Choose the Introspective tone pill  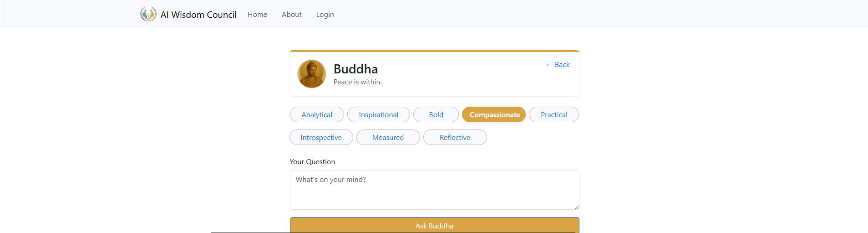[x=321, y=138]
